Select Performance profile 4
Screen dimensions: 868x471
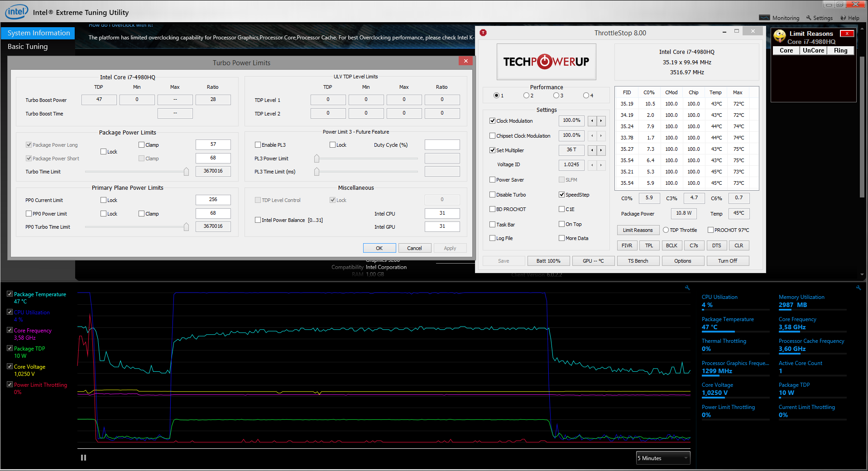586,96
